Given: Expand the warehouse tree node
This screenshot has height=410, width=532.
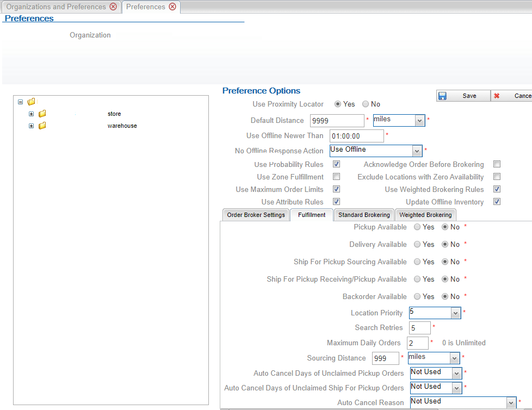Looking at the screenshot, I should (x=31, y=126).
